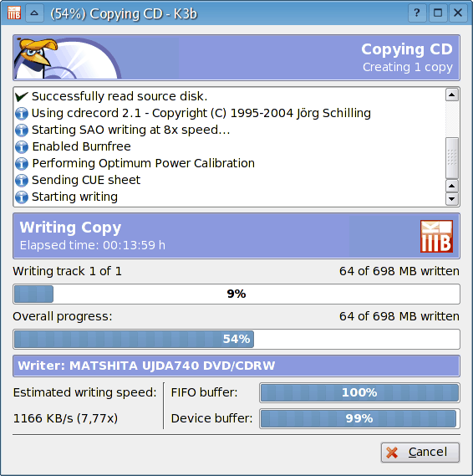Select the Performing Optimum Power Calibration log entry

(x=144, y=163)
